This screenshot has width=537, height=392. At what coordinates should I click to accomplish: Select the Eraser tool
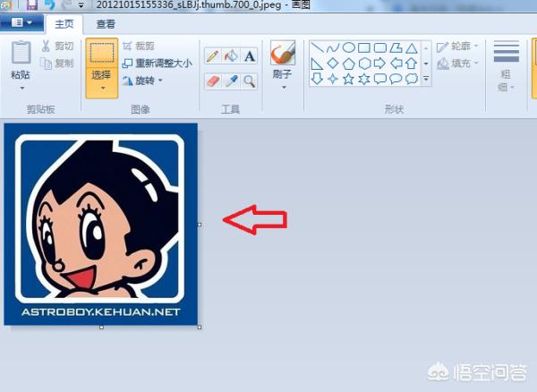[x=213, y=81]
